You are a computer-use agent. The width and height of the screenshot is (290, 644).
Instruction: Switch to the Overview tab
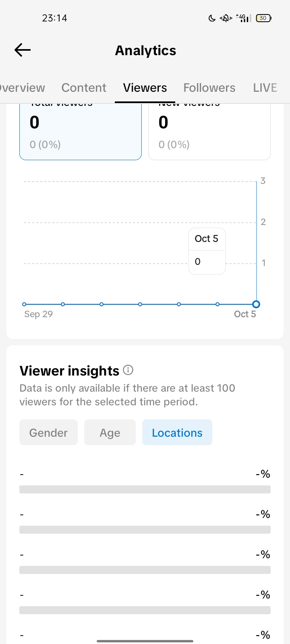click(x=22, y=88)
